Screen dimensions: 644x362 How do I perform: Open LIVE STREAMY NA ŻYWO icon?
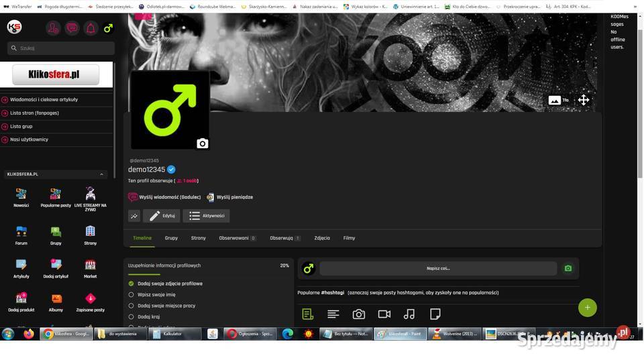pos(90,194)
